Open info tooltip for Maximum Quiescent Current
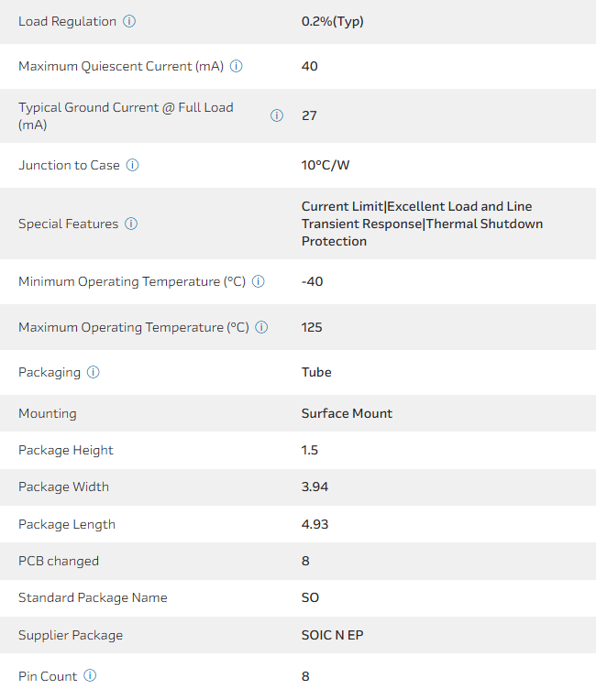This screenshot has height=700, width=596. [x=236, y=66]
